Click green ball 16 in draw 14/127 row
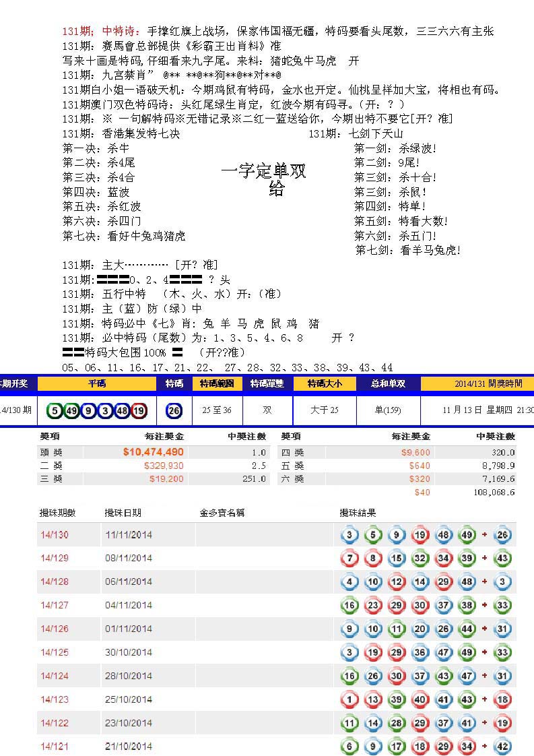Viewport: 534px width, 756px height. click(x=349, y=605)
